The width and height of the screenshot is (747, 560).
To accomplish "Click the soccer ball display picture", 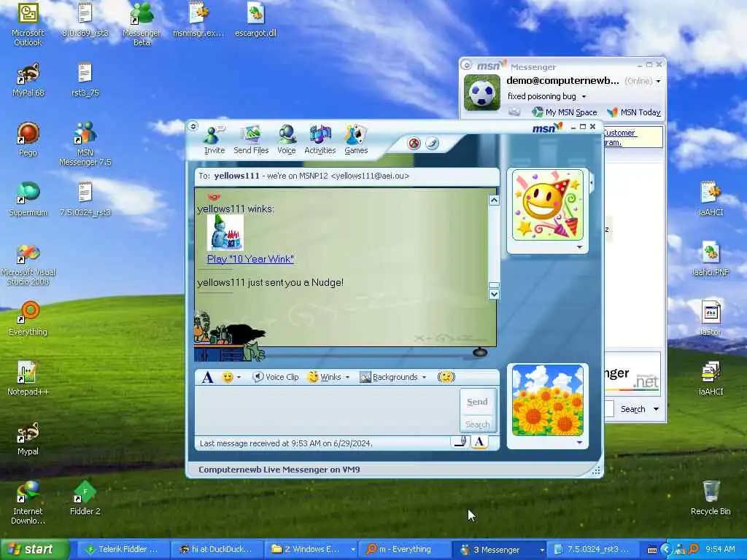I will tap(482, 93).
